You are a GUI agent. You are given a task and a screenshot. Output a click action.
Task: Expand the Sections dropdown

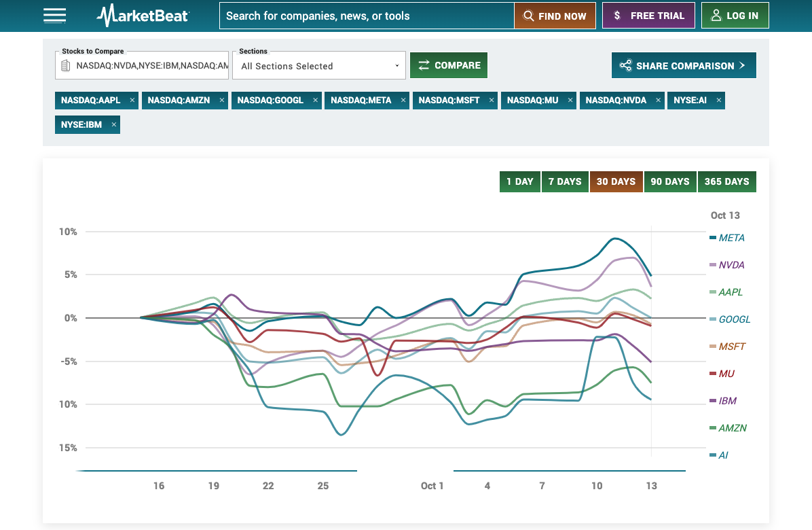[x=319, y=66]
